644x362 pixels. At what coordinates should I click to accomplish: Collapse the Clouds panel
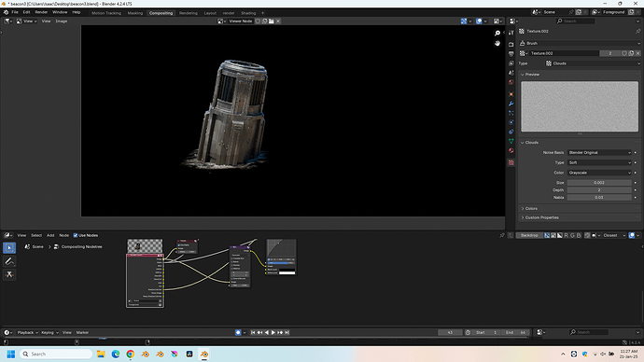click(530, 143)
